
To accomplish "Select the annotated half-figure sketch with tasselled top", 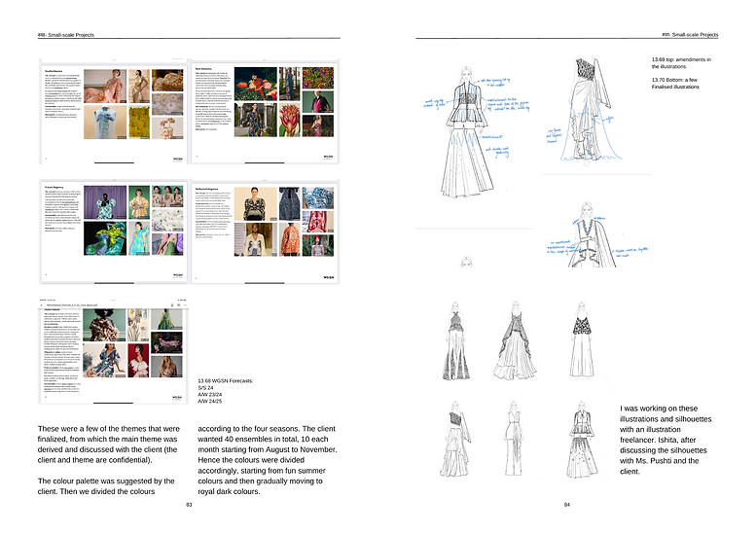I will pos(591,234).
